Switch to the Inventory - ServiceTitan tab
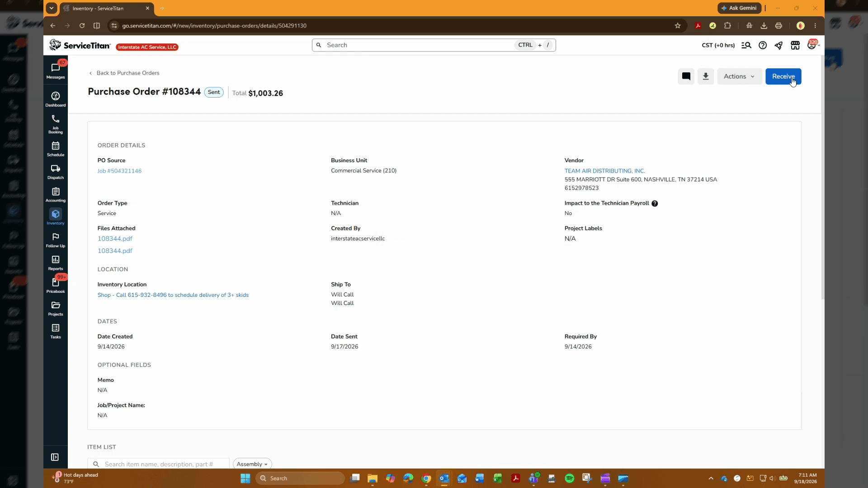Screen dimensions: 868x488 point(108,8)
